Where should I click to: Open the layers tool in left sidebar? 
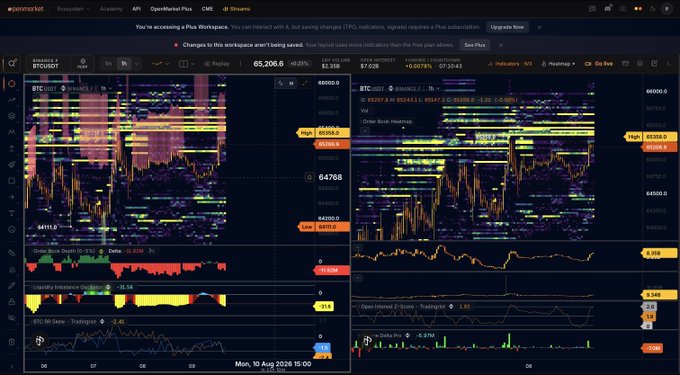click(12, 116)
